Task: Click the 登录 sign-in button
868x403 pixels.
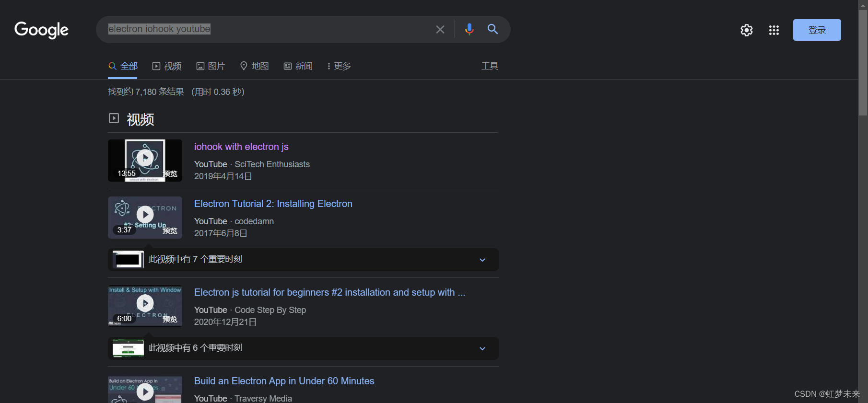Action: [817, 30]
